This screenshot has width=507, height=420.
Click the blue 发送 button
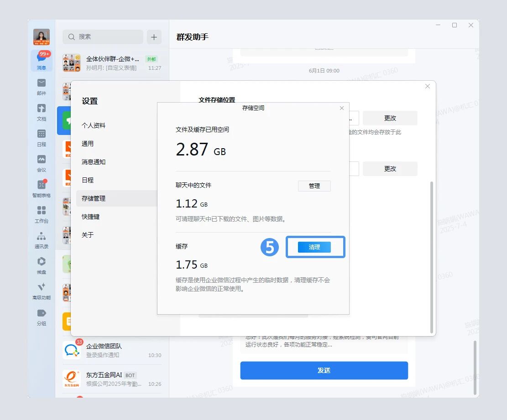(324, 370)
